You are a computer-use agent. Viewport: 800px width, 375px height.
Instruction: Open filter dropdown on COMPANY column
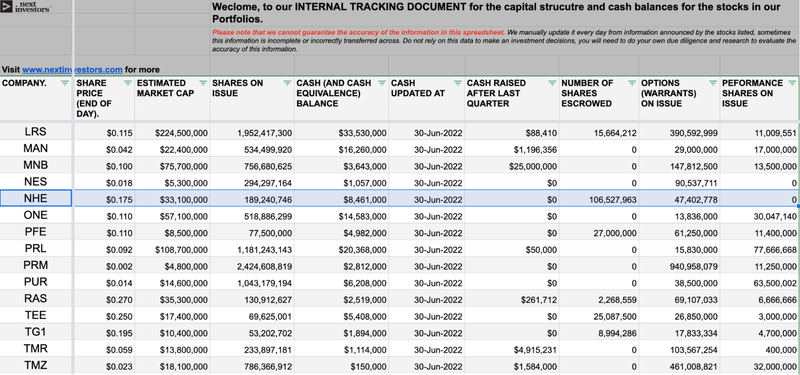[x=64, y=83]
